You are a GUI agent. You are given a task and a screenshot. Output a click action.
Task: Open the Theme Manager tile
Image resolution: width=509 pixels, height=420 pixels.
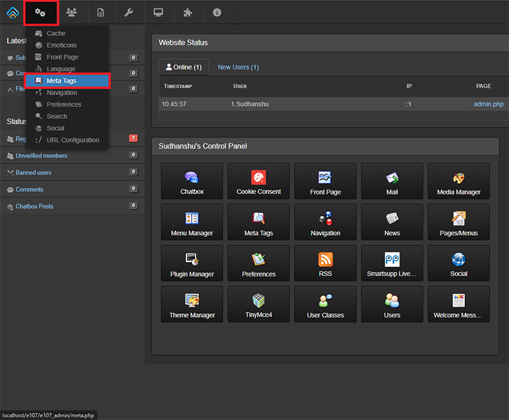192,305
